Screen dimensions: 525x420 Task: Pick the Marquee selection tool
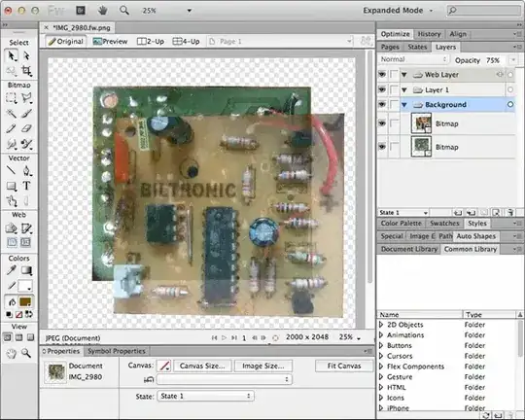tap(11, 98)
